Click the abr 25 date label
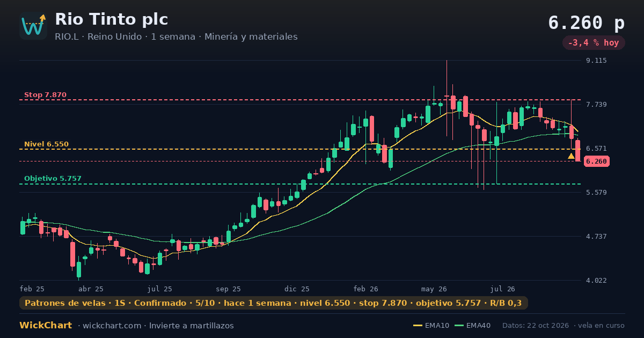Screen dimensions: 644x338 pyautogui.click(x=91, y=289)
